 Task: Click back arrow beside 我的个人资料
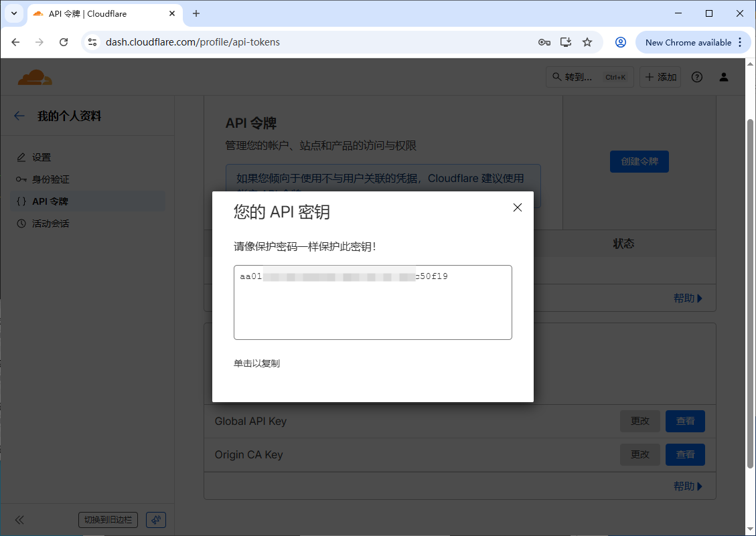19,116
